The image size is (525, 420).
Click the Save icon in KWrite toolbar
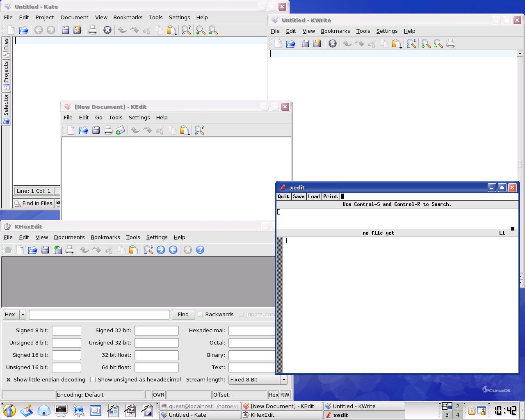(305, 43)
